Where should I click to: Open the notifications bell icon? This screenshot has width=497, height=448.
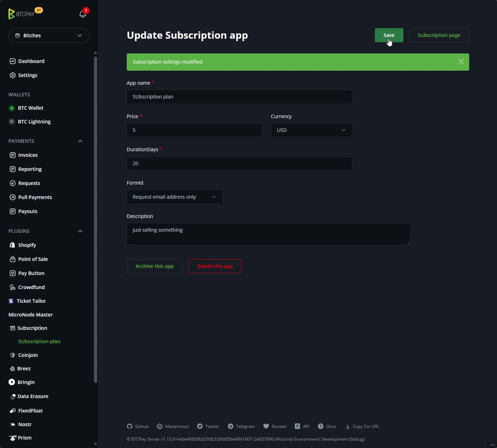(83, 14)
